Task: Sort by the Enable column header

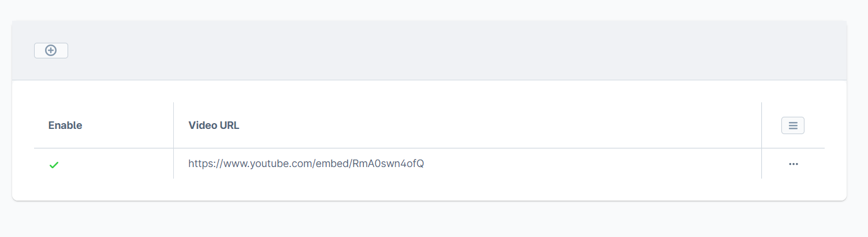Action: pos(65,125)
